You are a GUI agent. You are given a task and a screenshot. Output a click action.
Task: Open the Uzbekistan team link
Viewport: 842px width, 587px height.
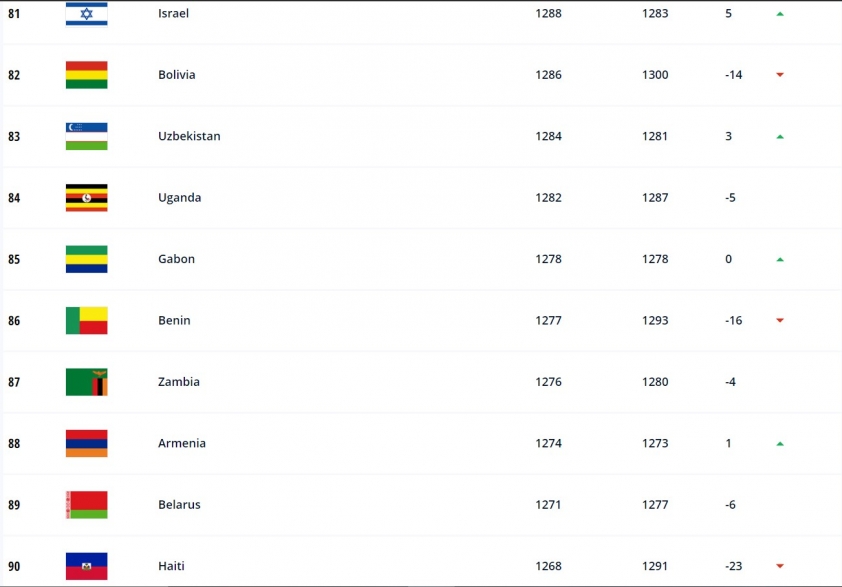point(189,136)
